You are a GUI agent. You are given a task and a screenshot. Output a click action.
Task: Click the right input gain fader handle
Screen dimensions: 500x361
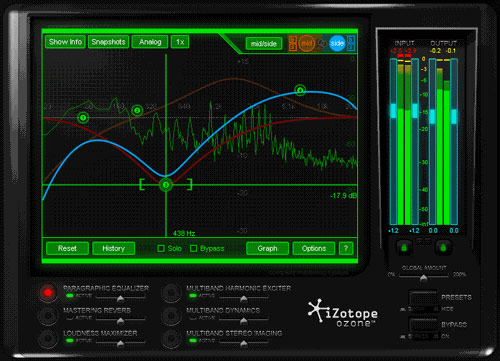point(415,111)
